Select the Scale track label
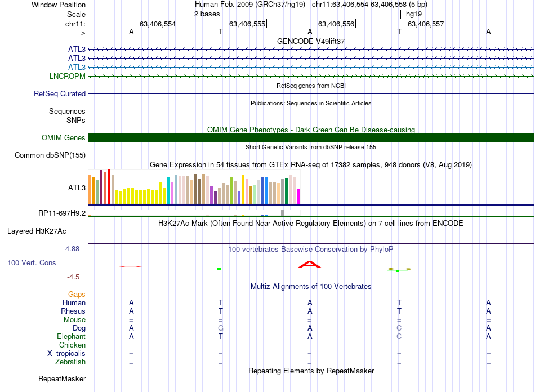Viewport: 535px width, 392px height. [x=76, y=14]
